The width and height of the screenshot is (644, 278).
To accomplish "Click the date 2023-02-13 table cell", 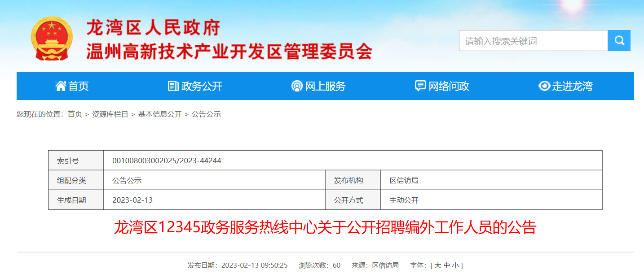I will click(132, 200).
